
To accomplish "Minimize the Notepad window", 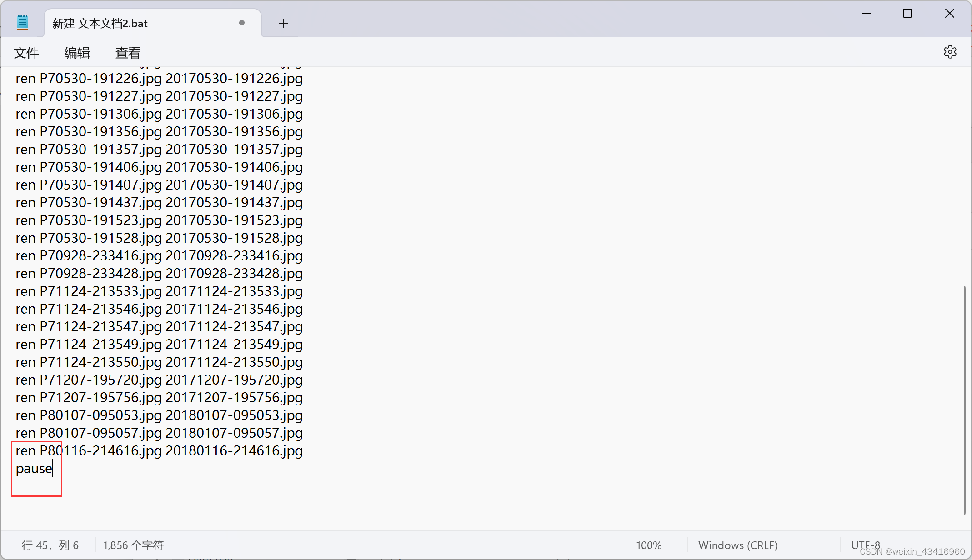I will [866, 14].
